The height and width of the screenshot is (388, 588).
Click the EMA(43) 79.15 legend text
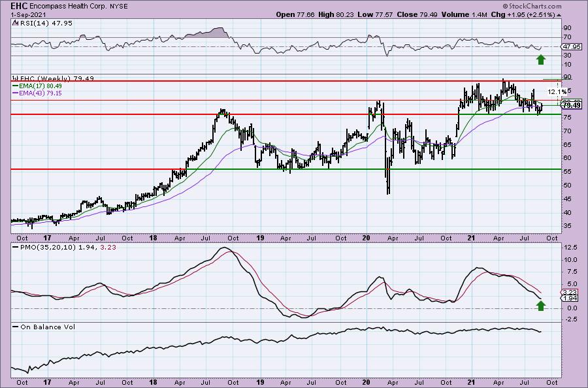pos(41,93)
